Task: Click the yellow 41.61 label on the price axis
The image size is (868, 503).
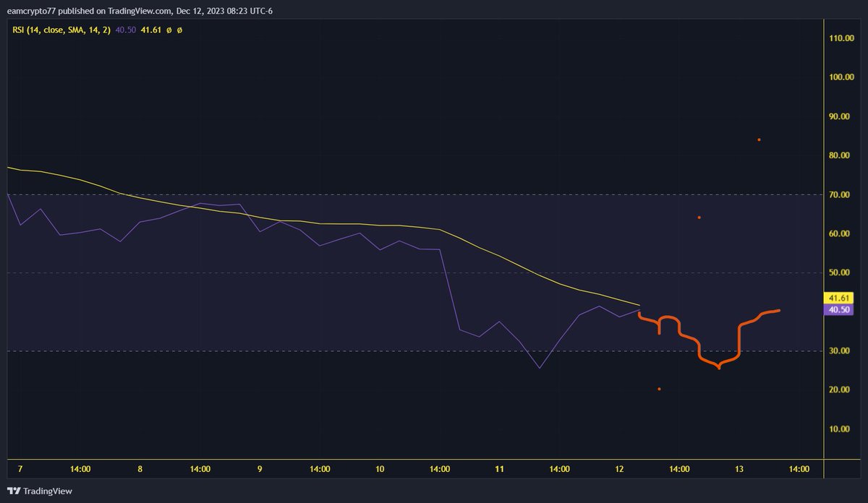Action: pos(839,298)
